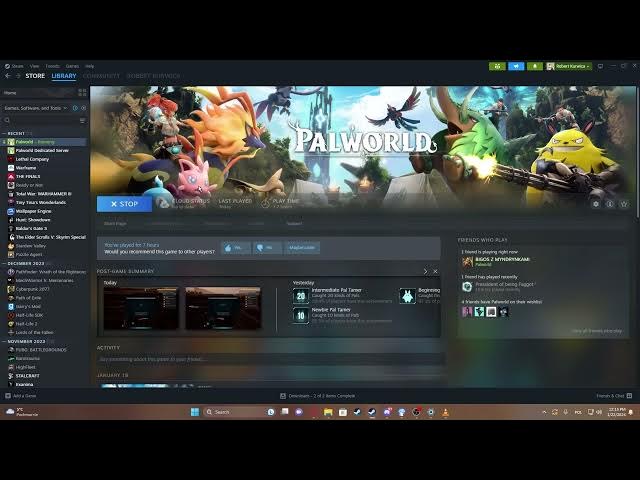This screenshot has width=640, height=480.
Task: Open the green gift icon button
Action: coord(497,66)
